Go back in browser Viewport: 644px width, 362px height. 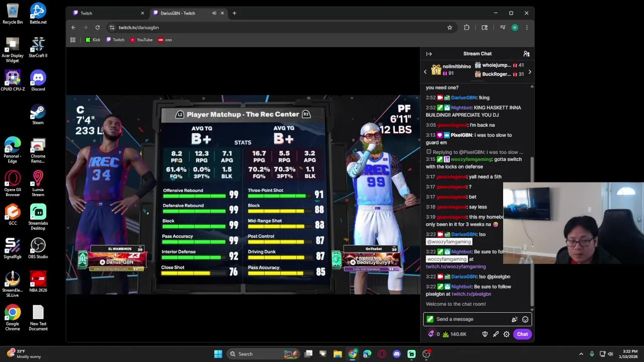tap(73, 28)
